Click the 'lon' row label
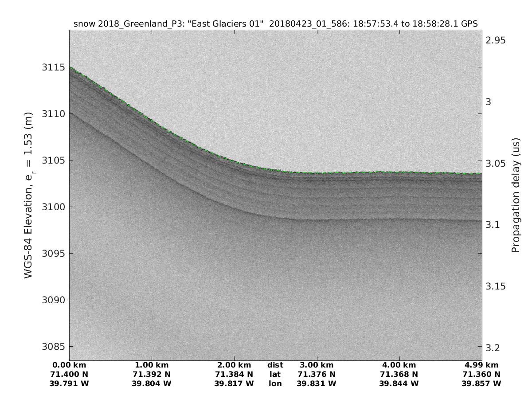 pyautogui.click(x=275, y=383)
